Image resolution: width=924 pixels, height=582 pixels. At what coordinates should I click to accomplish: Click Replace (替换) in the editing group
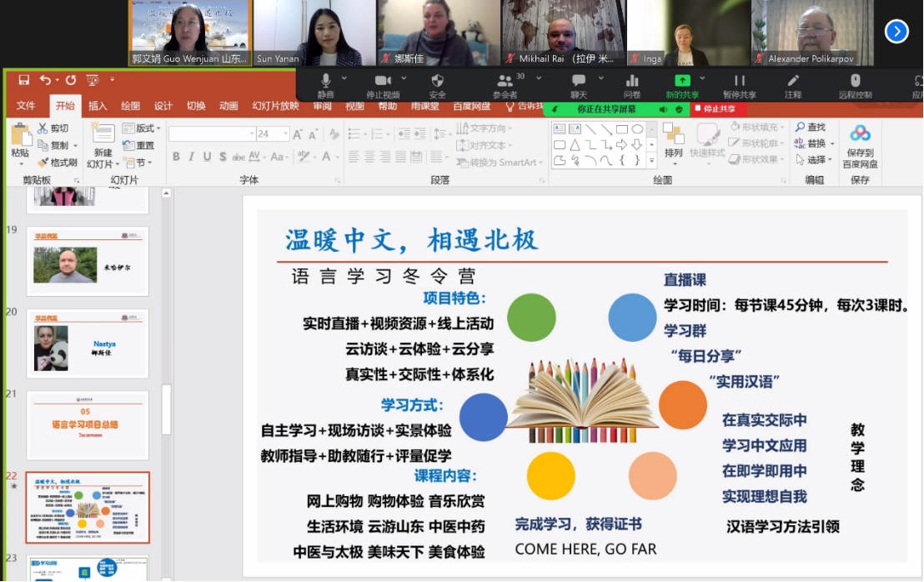click(x=815, y=143)
